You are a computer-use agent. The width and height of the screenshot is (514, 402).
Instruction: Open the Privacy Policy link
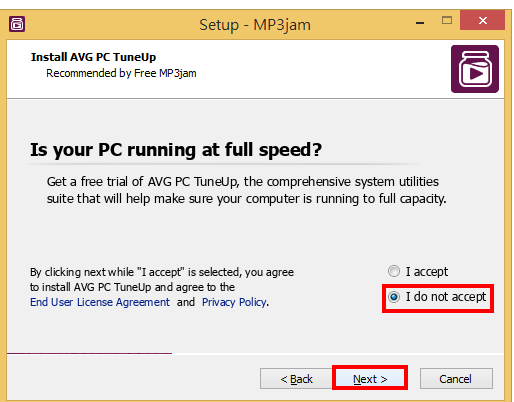234,302
